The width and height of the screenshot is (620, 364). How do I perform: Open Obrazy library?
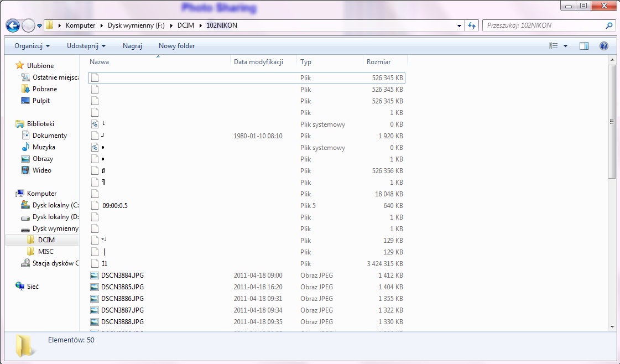[x=43, y=159]
